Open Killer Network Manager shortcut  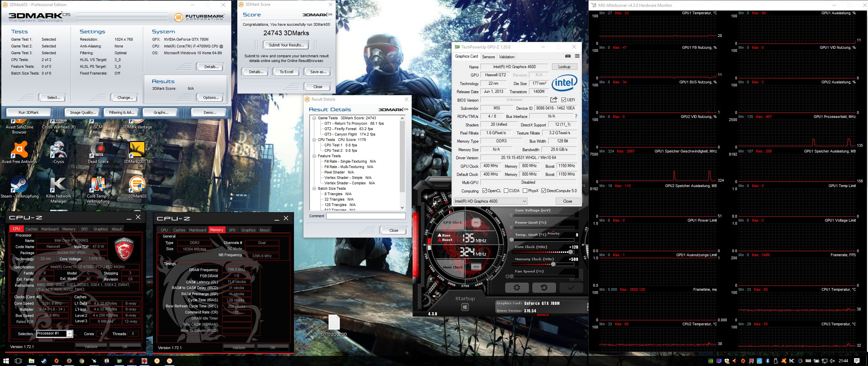[x=58, y=190]
